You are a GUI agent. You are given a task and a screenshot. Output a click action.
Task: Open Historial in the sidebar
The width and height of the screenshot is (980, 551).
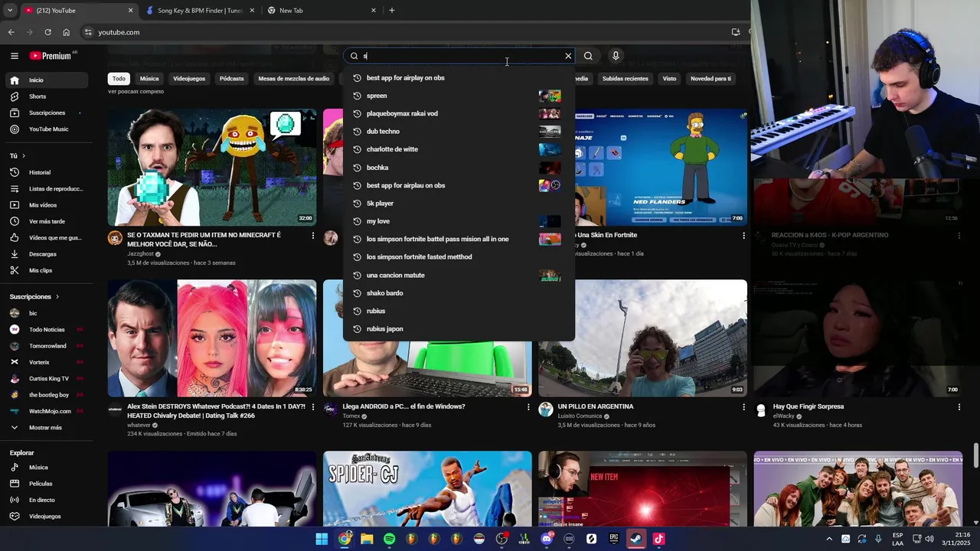[x=45, y=172]
